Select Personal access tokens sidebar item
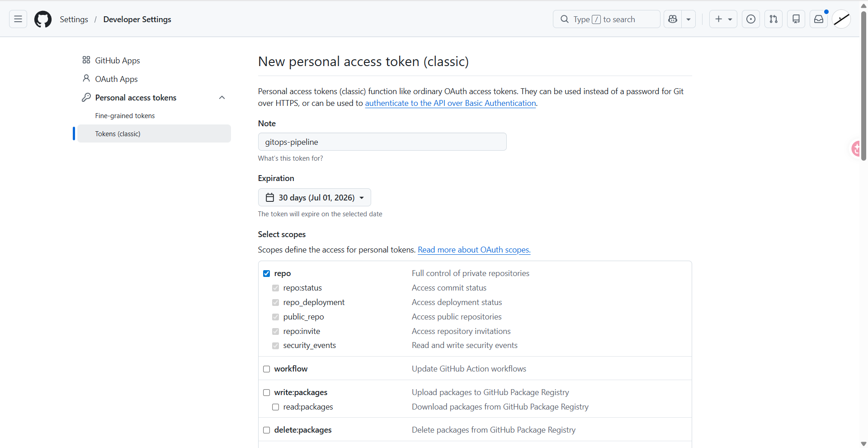 (136, 97)
